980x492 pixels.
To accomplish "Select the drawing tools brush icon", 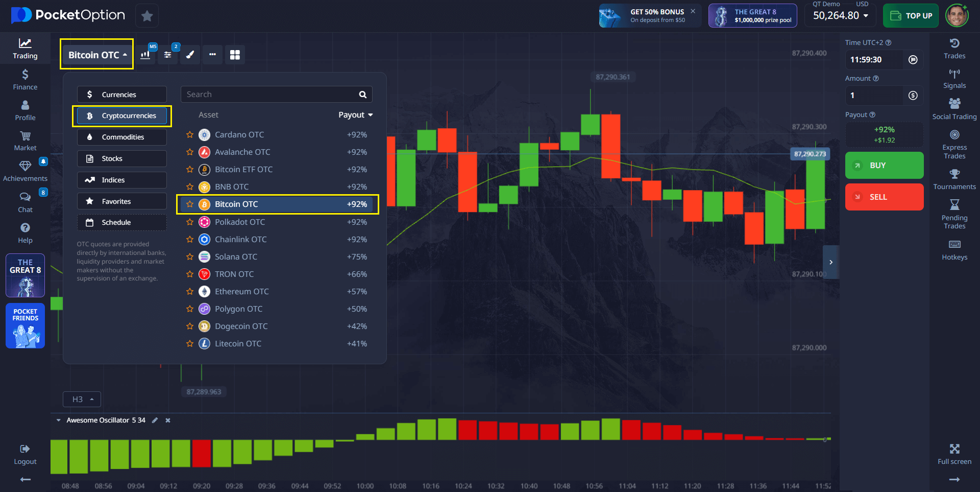I will 190,55.
